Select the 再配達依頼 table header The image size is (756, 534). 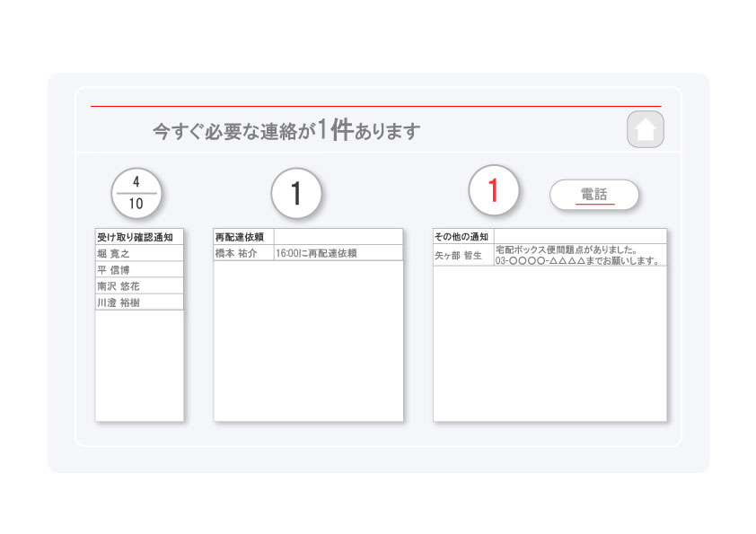click(x=243, y=237)
